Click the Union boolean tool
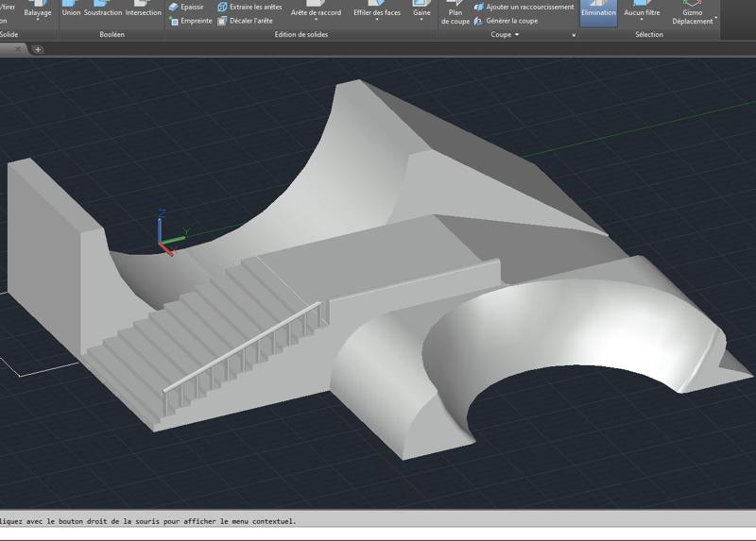 point(71,9)
